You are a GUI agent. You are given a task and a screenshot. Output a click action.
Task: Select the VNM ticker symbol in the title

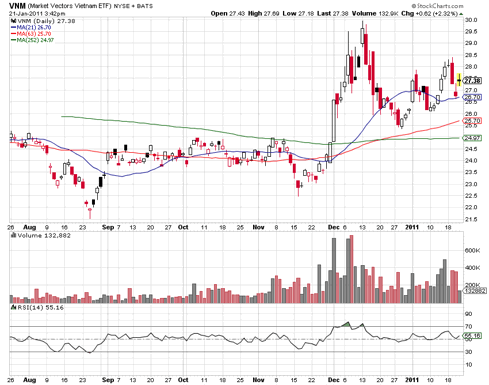coord(17,6)
